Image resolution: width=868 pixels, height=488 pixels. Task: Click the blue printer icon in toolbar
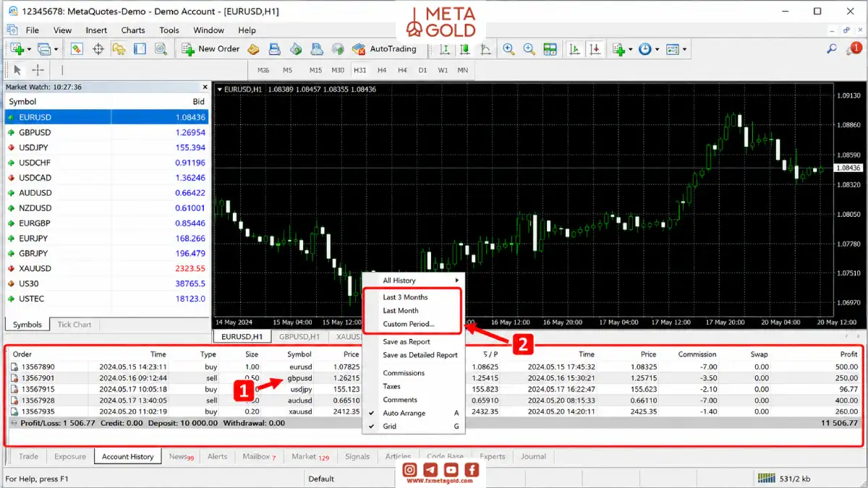click(x=275, y=49)
